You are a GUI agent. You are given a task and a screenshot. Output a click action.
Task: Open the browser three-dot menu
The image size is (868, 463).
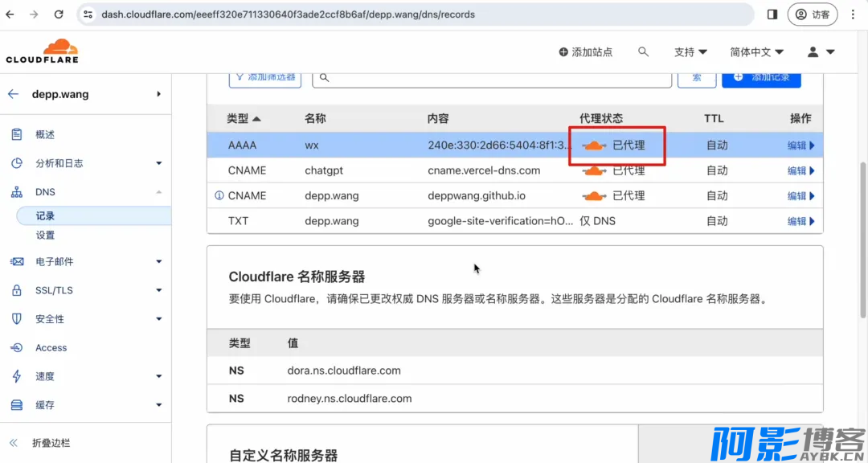tap(853, 15)
